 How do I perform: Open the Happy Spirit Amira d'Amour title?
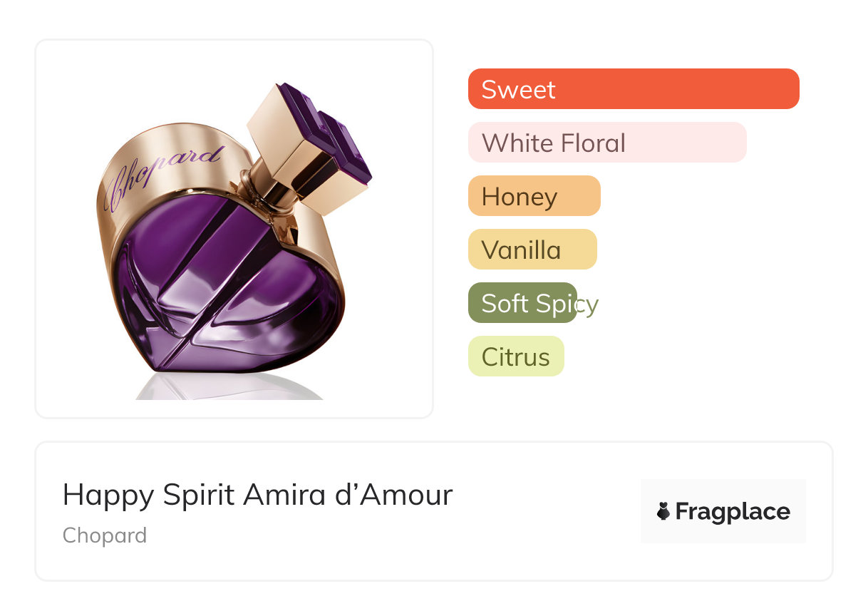(x=257, y=495)
